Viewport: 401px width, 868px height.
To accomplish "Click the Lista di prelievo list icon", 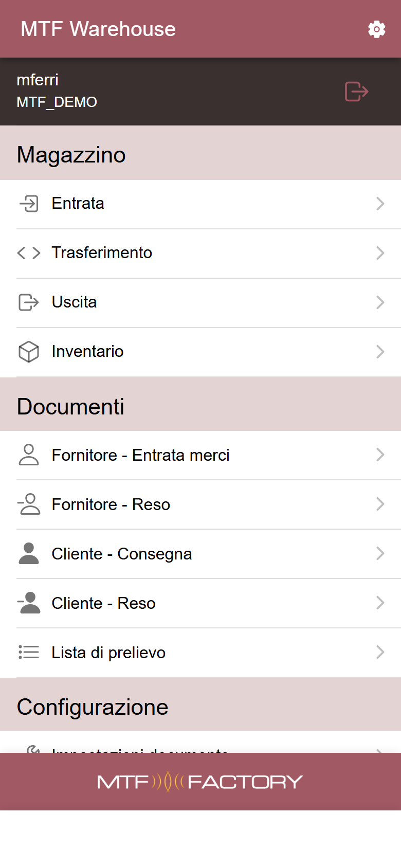I will [x=29, y=652].
